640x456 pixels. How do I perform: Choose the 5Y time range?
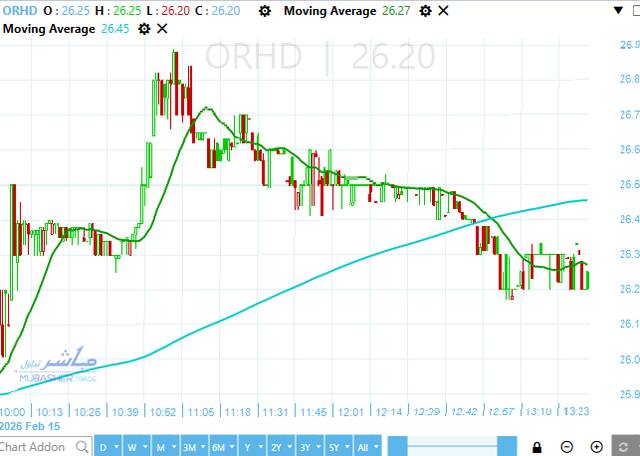(339, 446)
